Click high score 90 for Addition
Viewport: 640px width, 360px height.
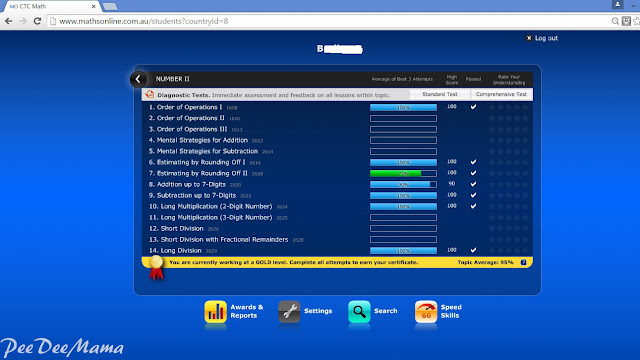pyautogui.click(x=451, y=184)
